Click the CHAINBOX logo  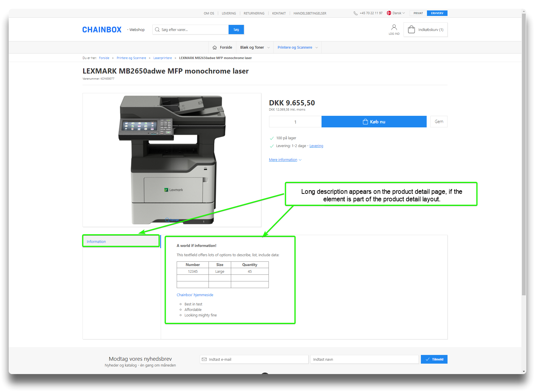click(102, 30)
